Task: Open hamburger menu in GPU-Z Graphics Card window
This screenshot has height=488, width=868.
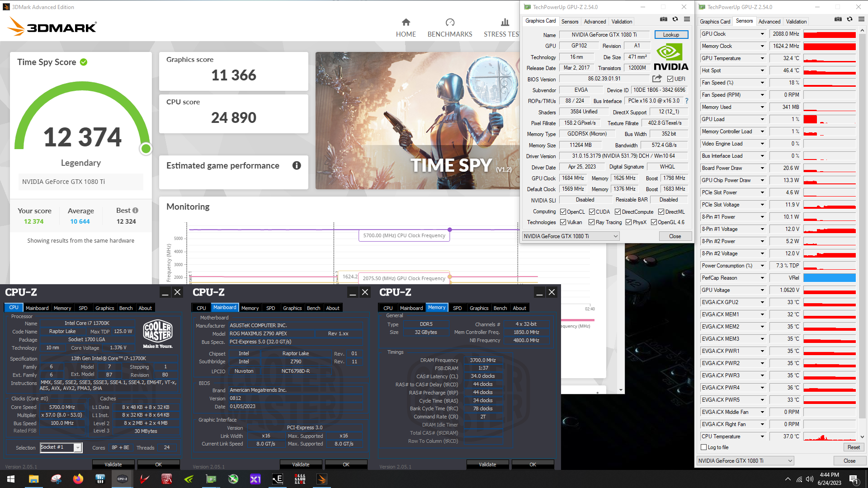Action: point(687,19)
